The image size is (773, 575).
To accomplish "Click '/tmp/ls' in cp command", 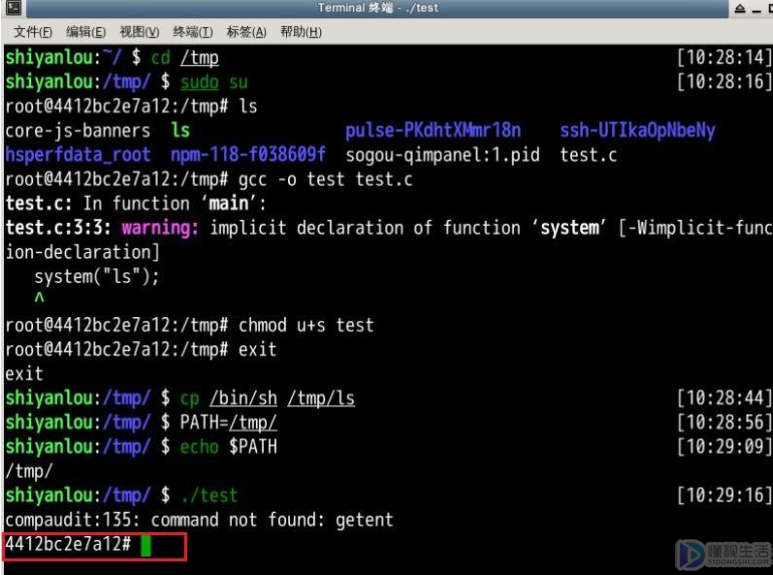I will [x=320, y=398].
